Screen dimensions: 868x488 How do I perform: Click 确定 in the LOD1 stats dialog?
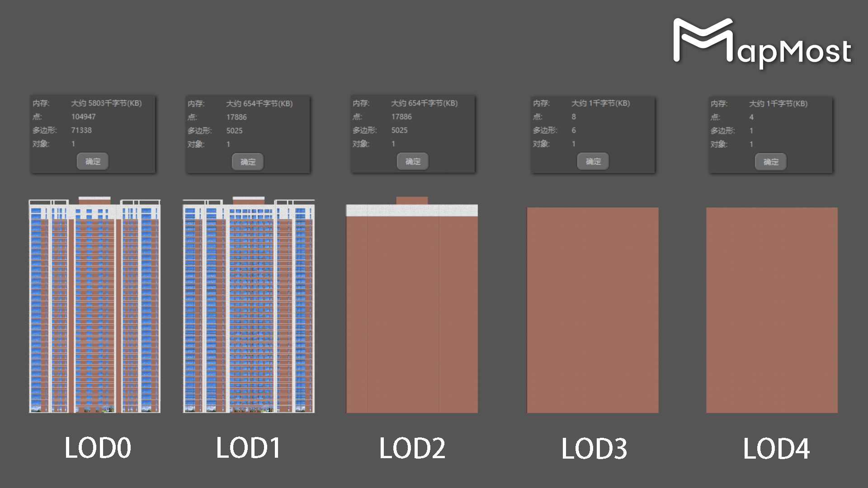(248, 162)
